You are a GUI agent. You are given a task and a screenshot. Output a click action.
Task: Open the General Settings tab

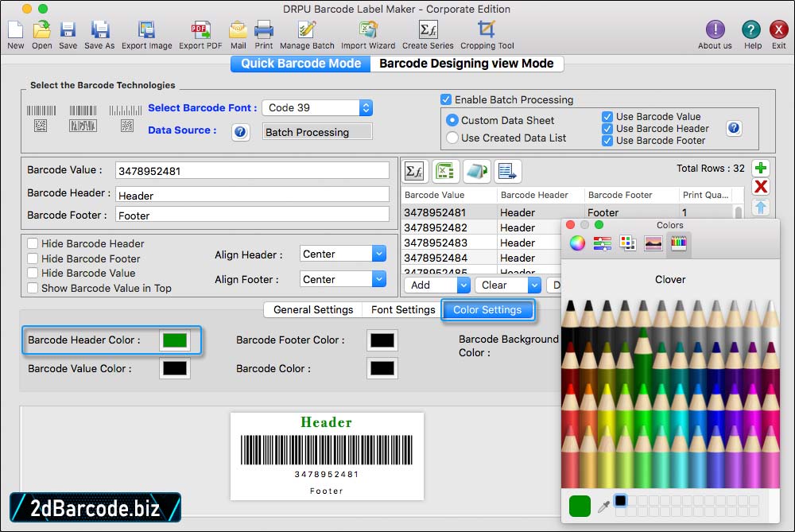click(312, 309)
